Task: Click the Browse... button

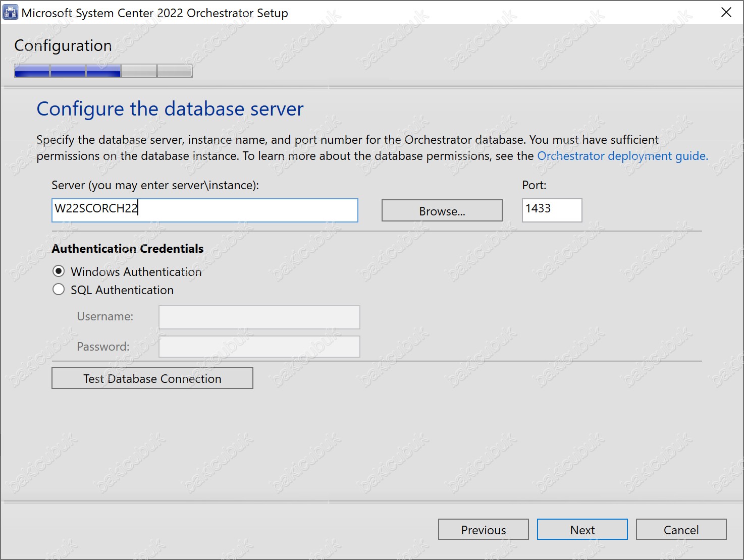Action: [442, 210]
